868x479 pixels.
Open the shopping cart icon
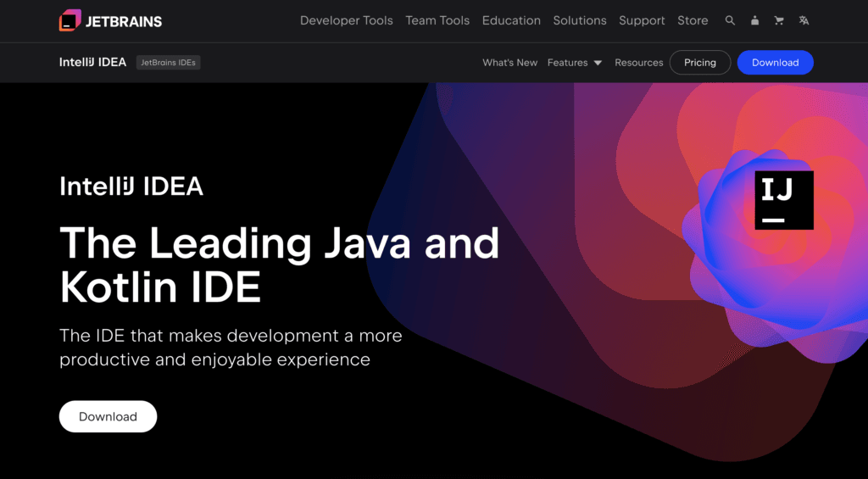[779, 20]
